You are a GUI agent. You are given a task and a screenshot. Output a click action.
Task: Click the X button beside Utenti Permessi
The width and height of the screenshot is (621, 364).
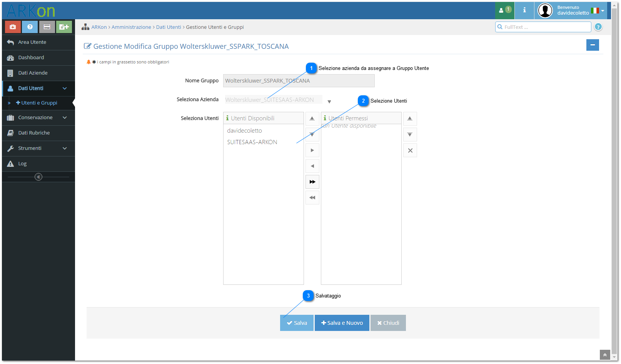pos(410,150)
